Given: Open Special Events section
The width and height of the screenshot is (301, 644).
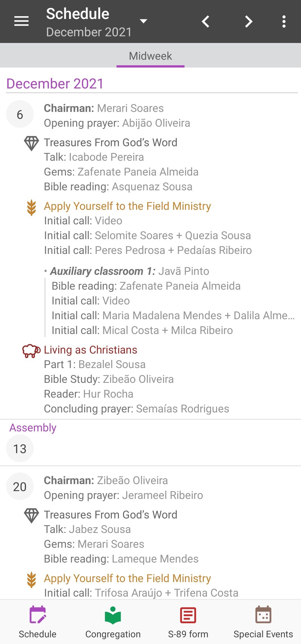Looking at the screenshot, I should coord(263,622).
